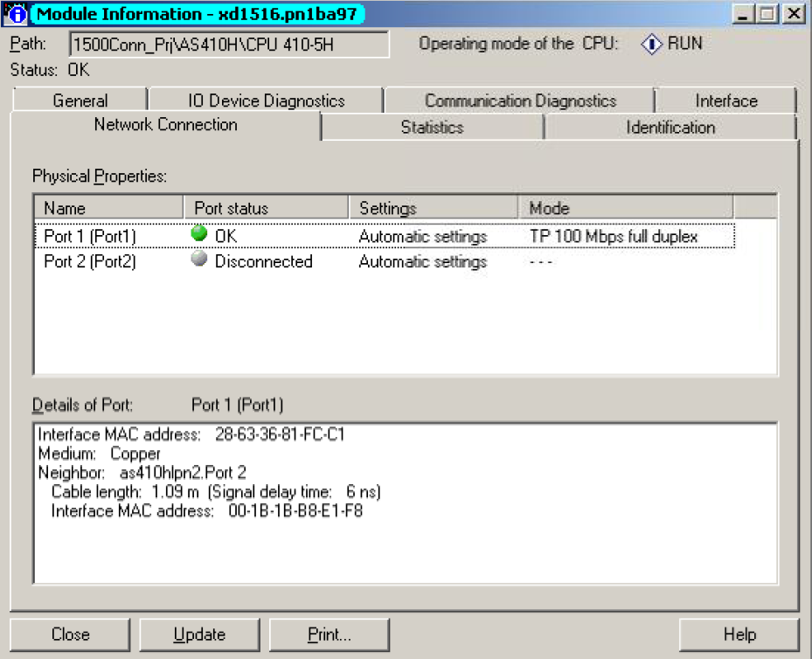This screenshot has width=812, height=659.
Task: Open the Communication Diagnostics tab
Action: [x=520, y=101]
